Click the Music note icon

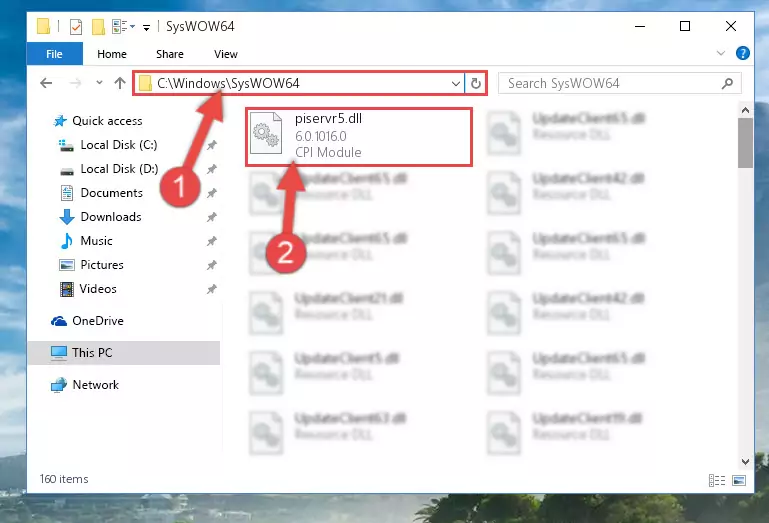coord(67,241)
